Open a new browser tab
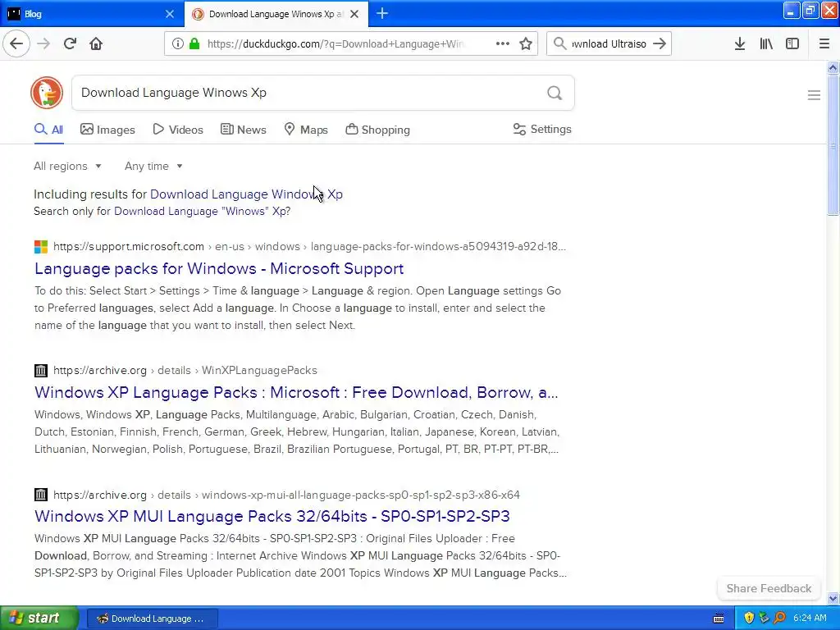This screenshot has width=840, height=630. coord(382,13)
